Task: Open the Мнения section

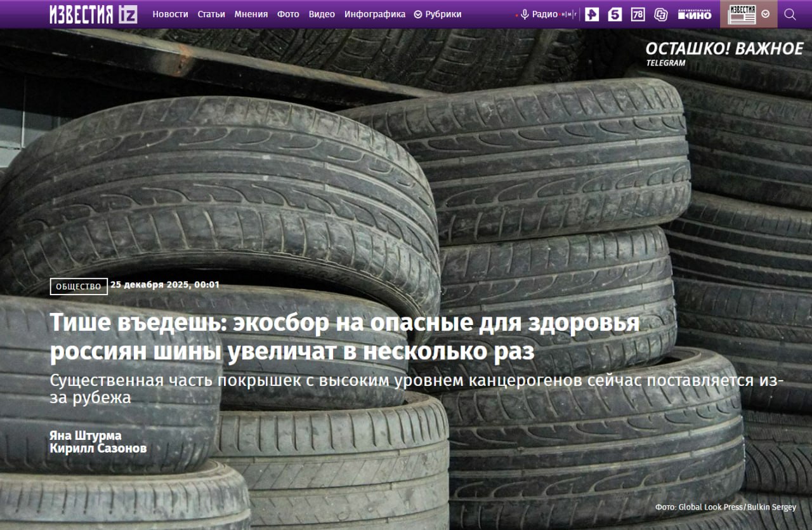Action: coord(251,14)
